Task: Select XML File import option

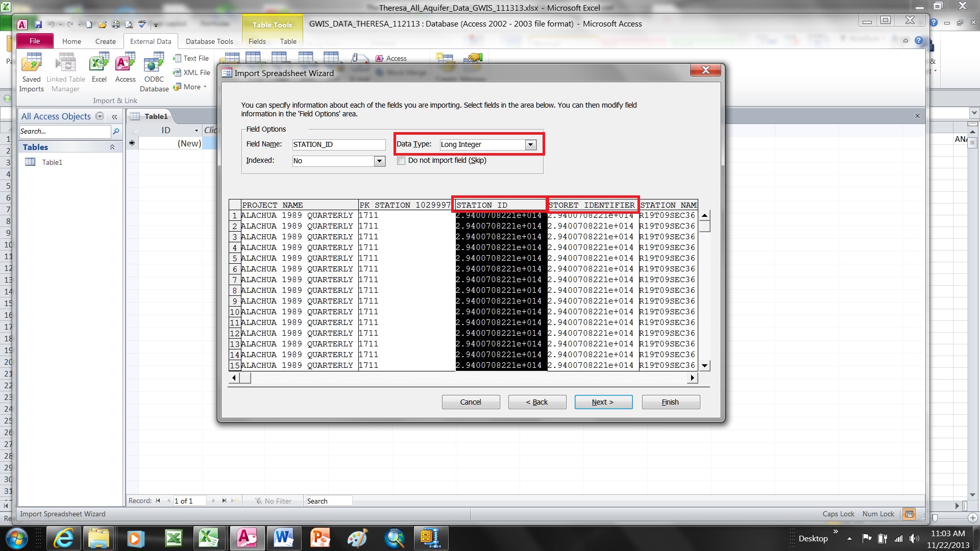Action: click(191, 72)
